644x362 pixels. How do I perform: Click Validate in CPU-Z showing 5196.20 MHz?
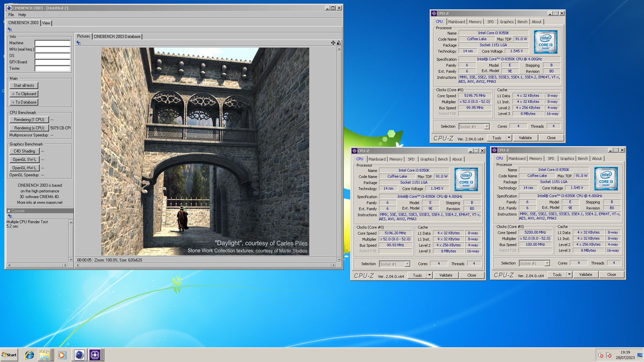click(446, 275)
